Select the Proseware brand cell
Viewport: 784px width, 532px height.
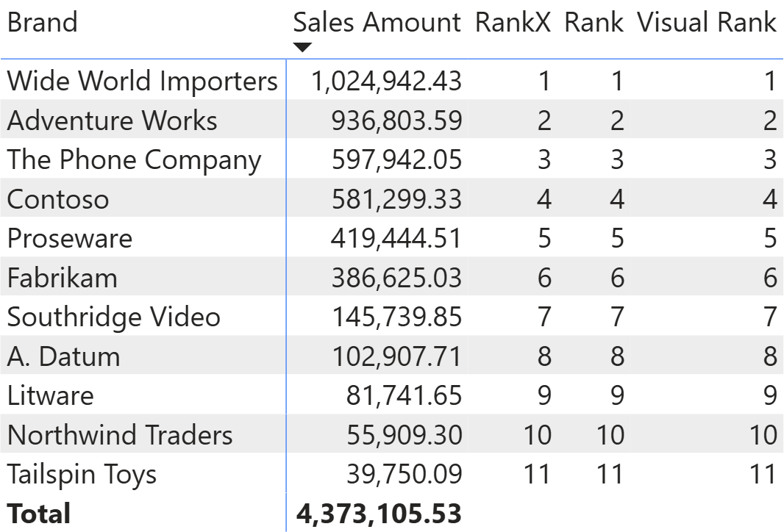click(x=70, y=239)
